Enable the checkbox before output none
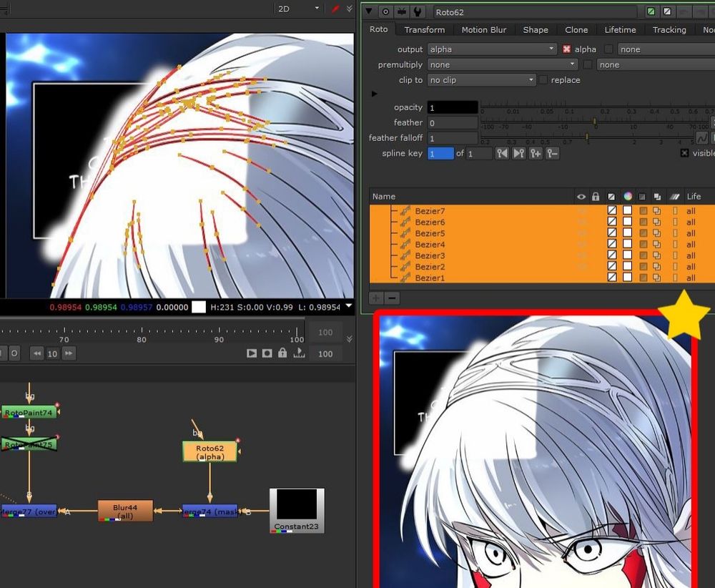Image resolution: width=715 pixels, height=588 pixels. 608,49
